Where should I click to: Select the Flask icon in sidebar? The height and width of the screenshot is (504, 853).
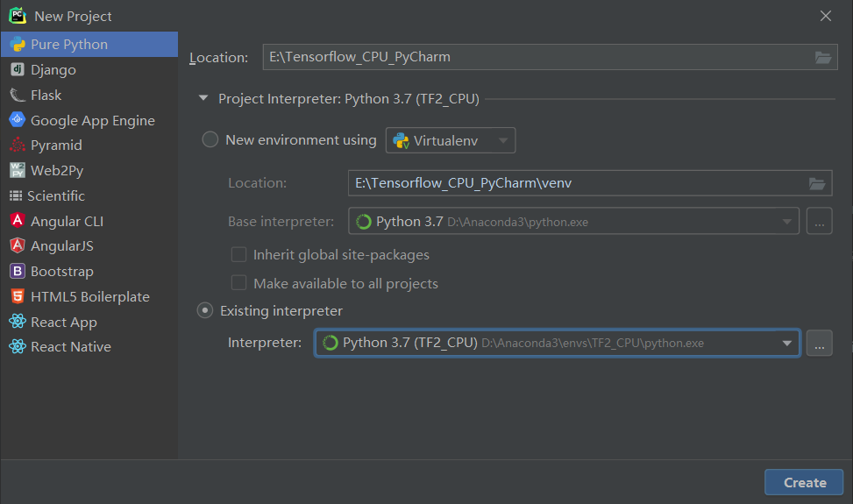click(x=18, y=96)
